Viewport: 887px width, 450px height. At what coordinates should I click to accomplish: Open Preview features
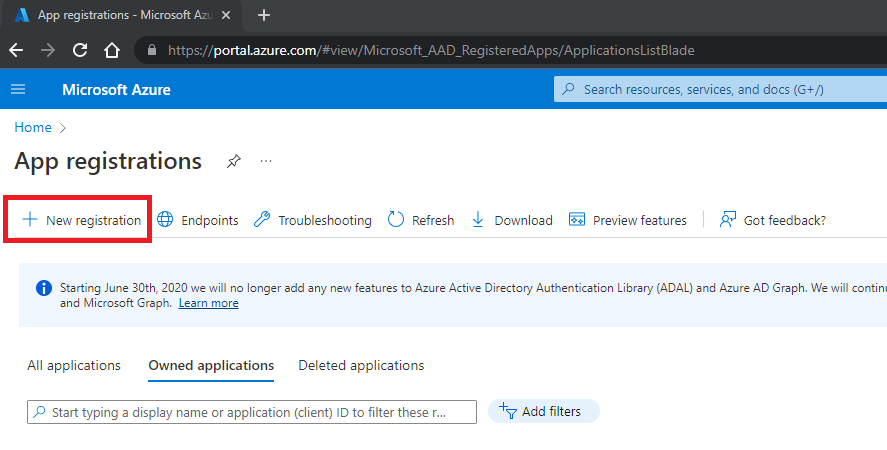pyautogui.click(x=627, y=220)
